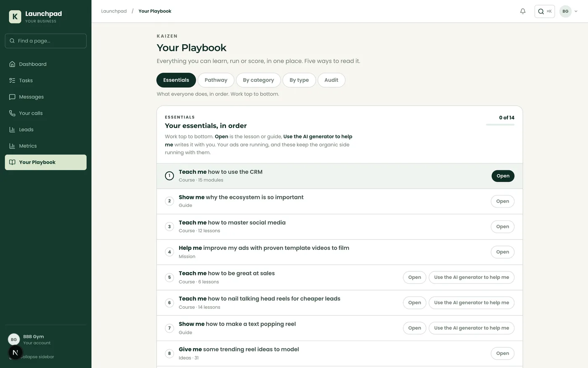Viewport: 588px width, 368px height.
Task: Focus the Find a page search field
Action: 46,41
